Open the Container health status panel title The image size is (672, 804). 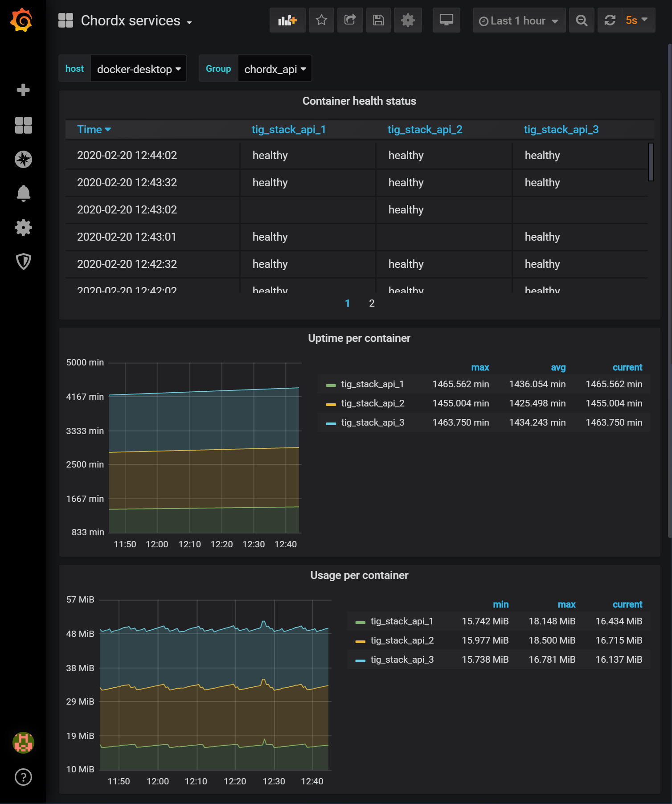[x=359, y=101]
